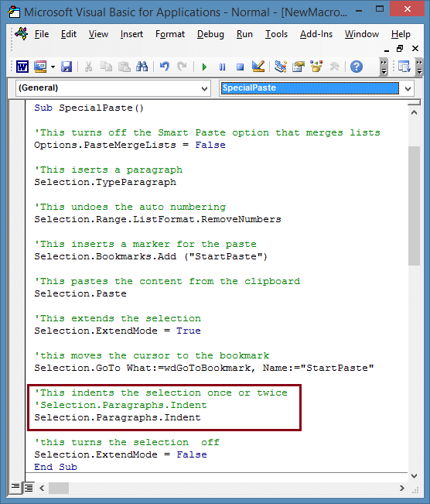Click Insert UserForm toolbar icon
This screenshot has height=504, width=430.
40,67
